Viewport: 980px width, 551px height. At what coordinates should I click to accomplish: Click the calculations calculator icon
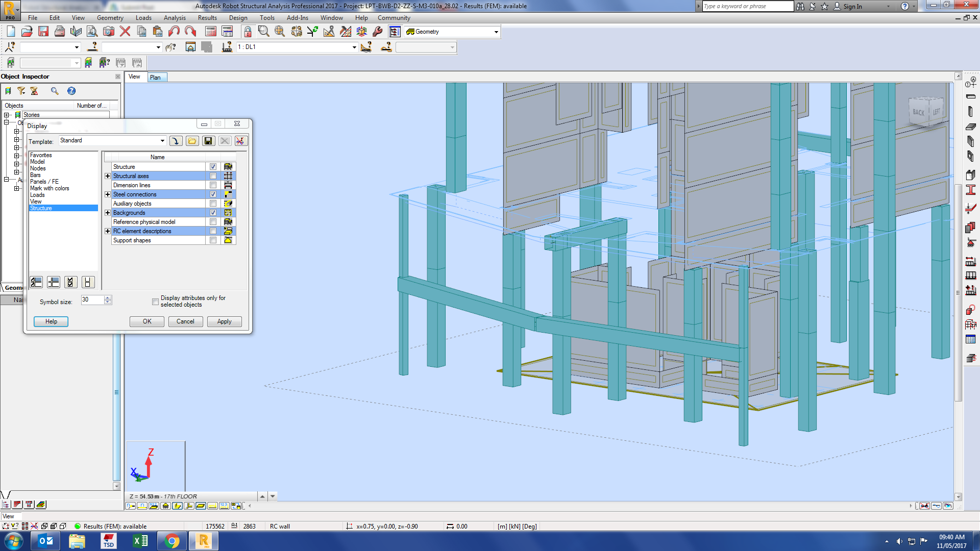tap(210, 32)
